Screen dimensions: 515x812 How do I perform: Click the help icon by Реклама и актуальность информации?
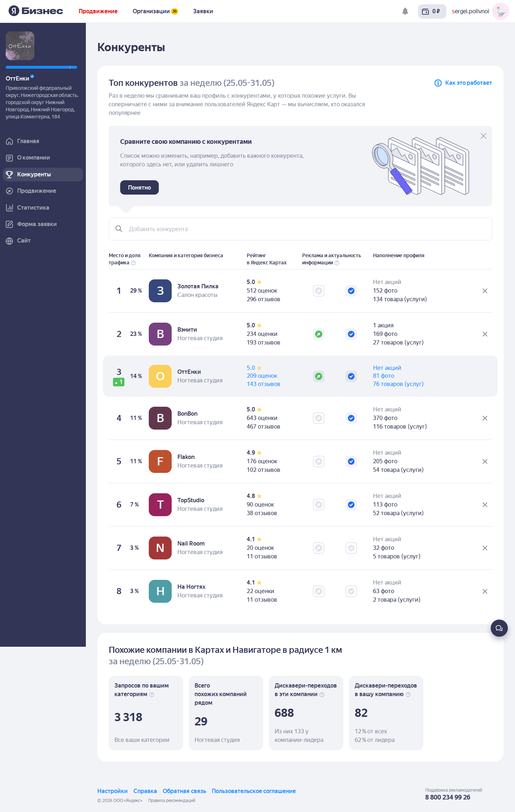pos(337,263)
